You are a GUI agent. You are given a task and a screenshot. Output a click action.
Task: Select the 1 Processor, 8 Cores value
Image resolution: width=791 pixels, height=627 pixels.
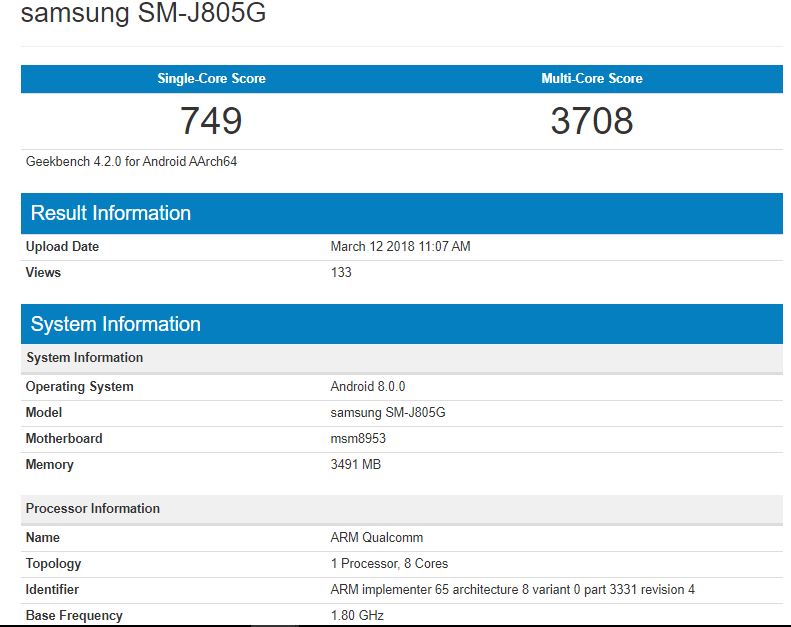pyautogui.click(x=389, y=563)
